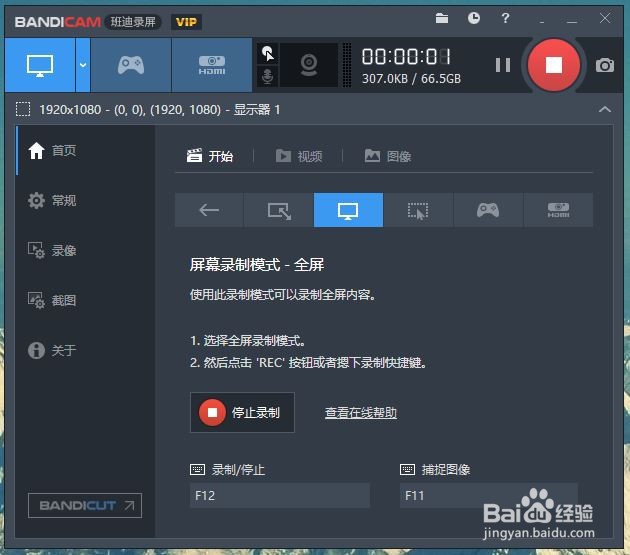Select around-mouse recording mode
Viewport: 630px width, 555px height.
click(418, 210)
